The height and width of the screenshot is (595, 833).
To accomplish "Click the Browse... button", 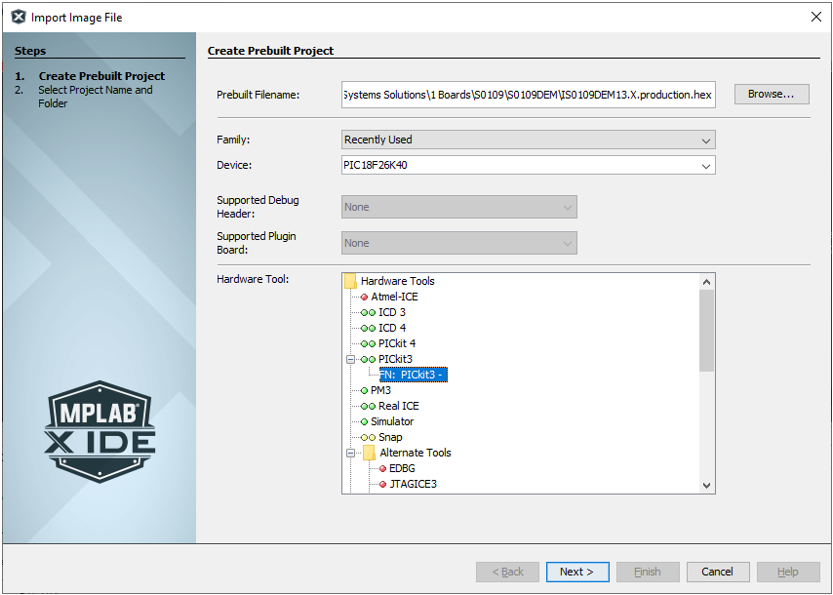I will tap(771, 94).
